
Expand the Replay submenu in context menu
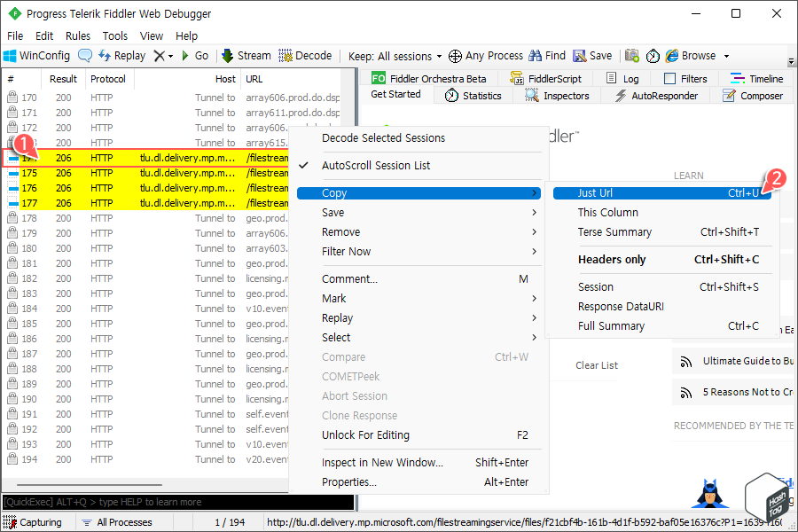(419, 317)
